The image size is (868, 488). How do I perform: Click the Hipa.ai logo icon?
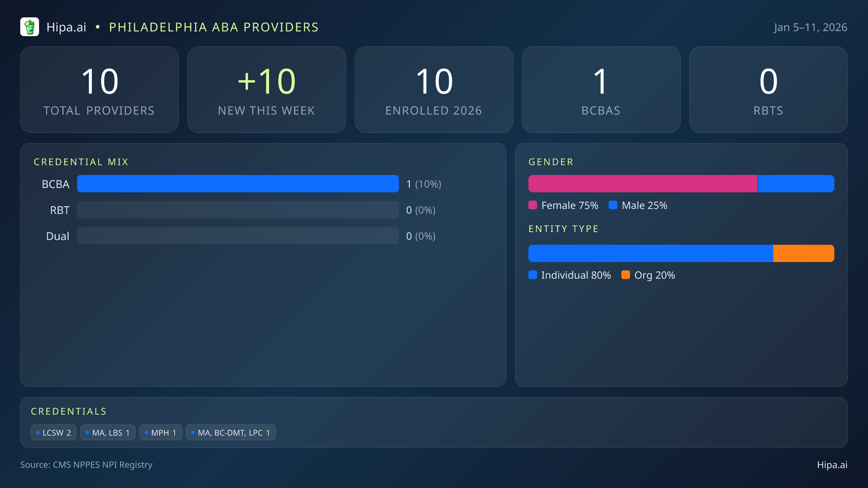click(30, 27)
